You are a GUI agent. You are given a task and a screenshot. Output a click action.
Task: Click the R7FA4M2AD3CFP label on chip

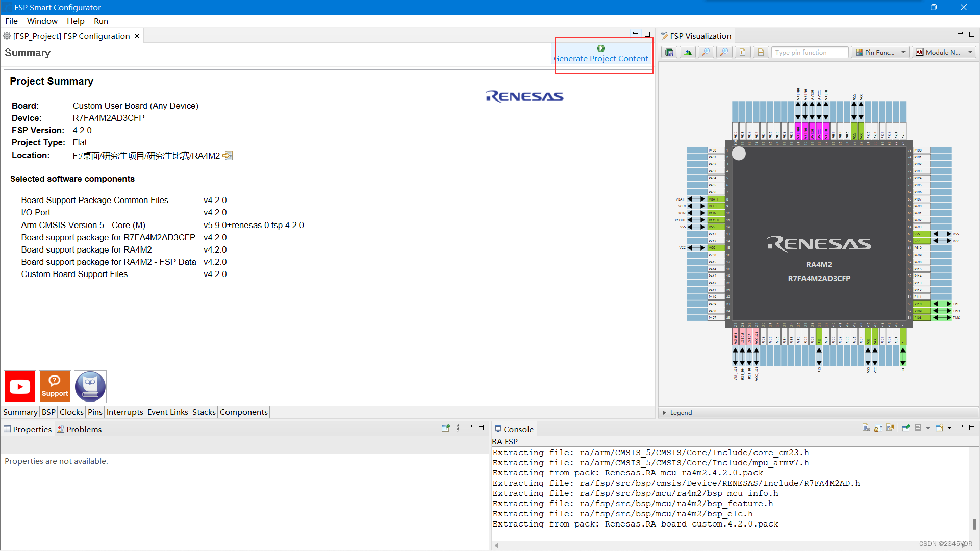coord(819,279)
